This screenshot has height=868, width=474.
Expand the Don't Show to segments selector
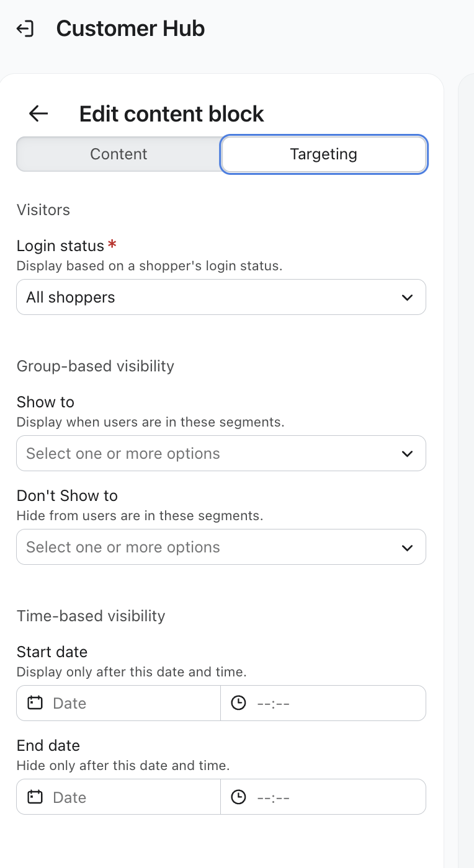[211, 547]
